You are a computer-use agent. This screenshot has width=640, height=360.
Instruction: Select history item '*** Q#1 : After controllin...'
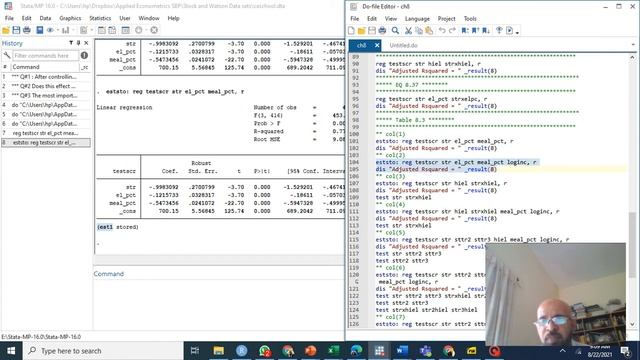pos(46,77)
